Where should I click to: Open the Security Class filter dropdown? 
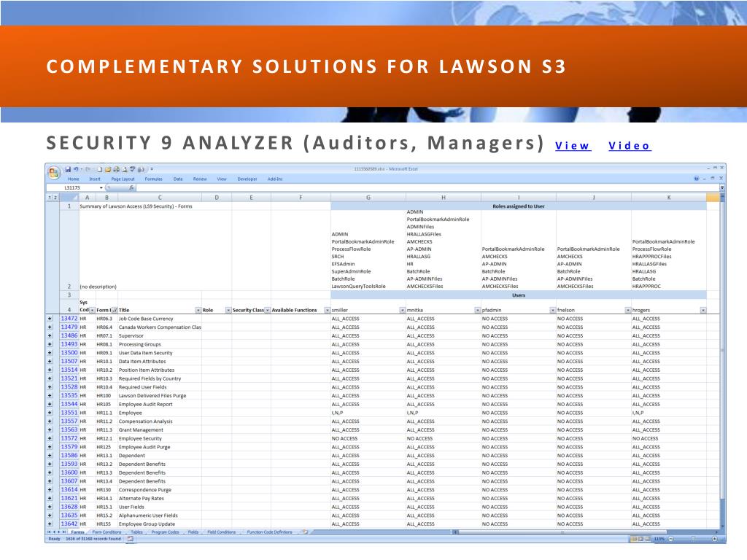pos(267,310)
